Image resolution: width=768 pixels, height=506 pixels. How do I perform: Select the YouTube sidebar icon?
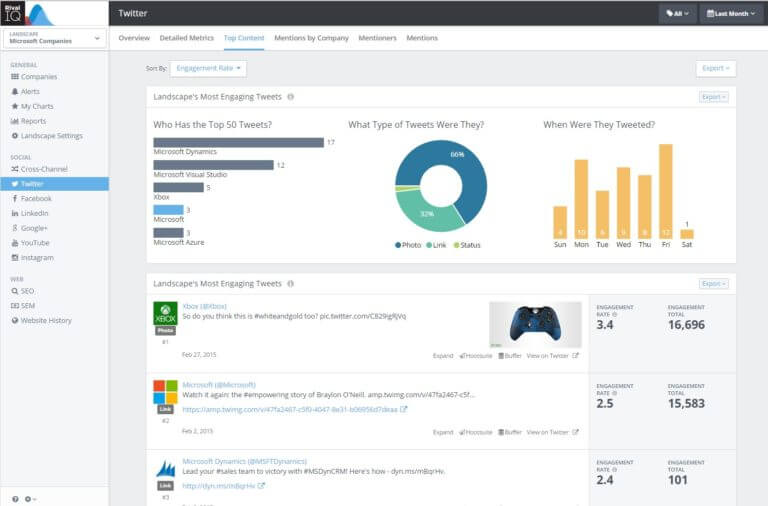15,243
